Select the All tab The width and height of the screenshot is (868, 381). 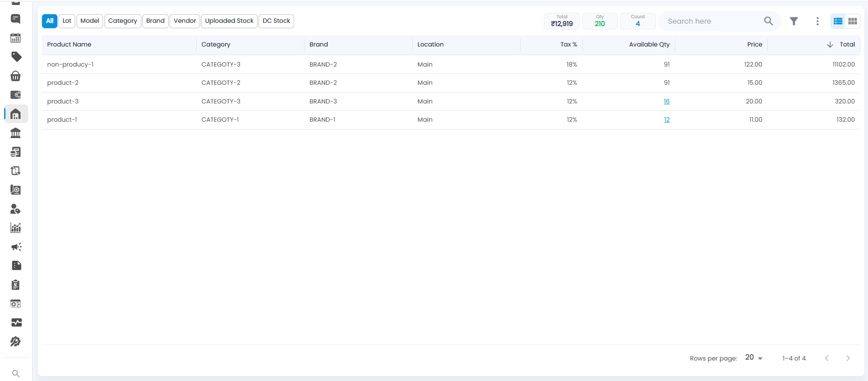[50, 21]
